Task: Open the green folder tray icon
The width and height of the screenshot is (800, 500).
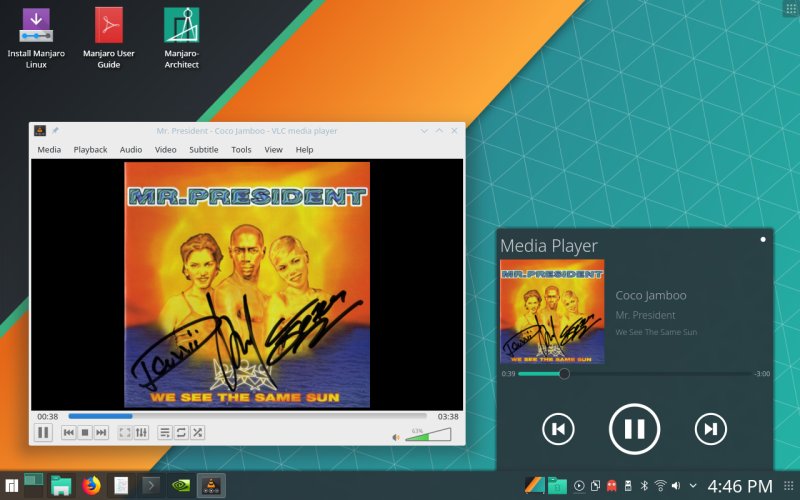Action: click(x=557, y=485)
